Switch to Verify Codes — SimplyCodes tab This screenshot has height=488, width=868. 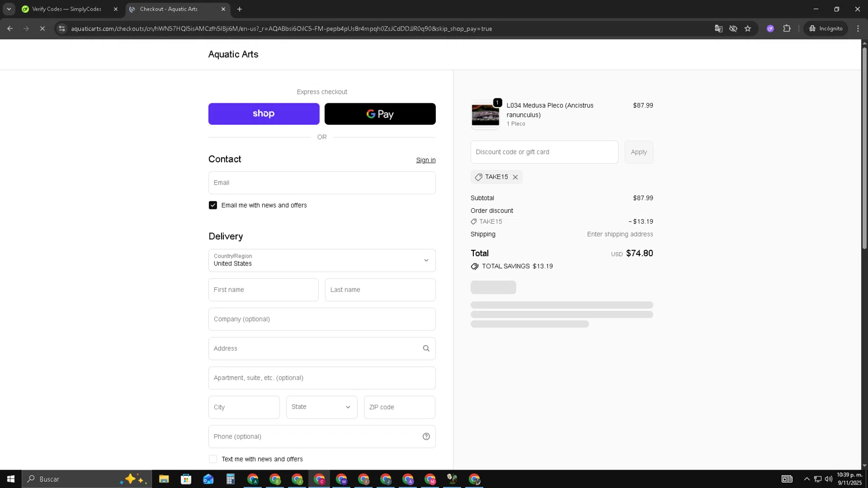pos(67,9)
